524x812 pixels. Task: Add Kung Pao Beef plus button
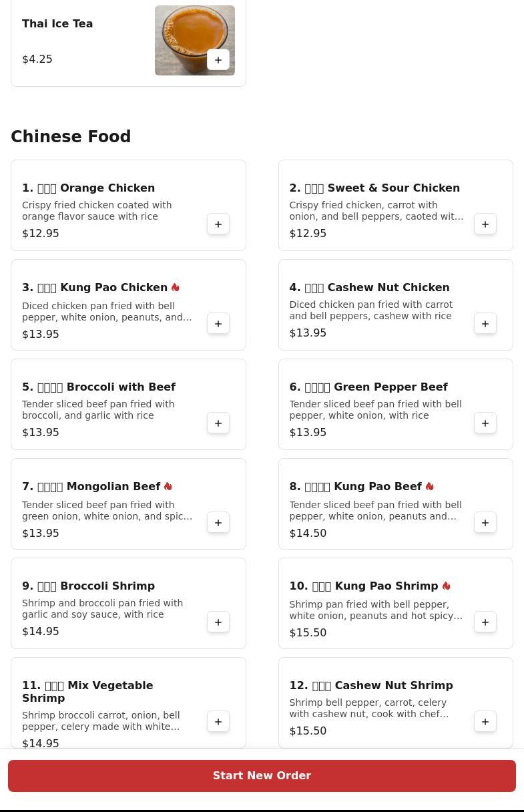pos(485,522)
